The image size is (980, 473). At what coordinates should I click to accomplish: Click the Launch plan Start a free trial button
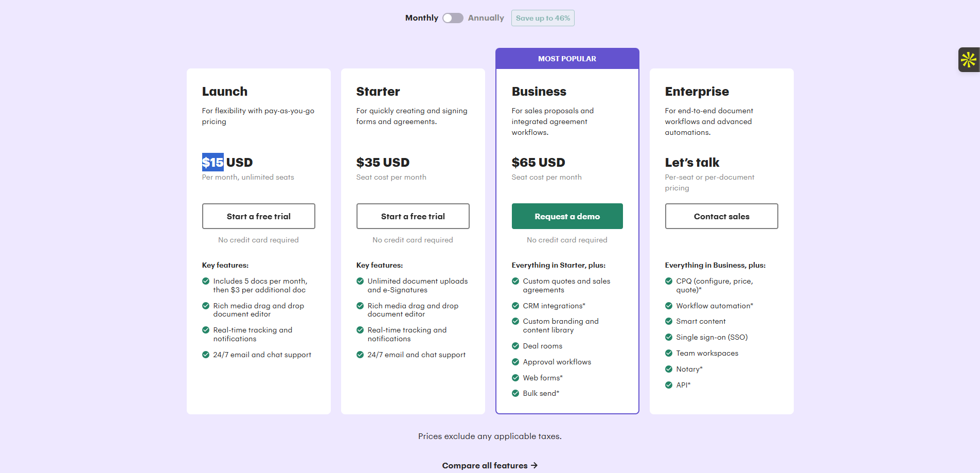tap(258, 216)
